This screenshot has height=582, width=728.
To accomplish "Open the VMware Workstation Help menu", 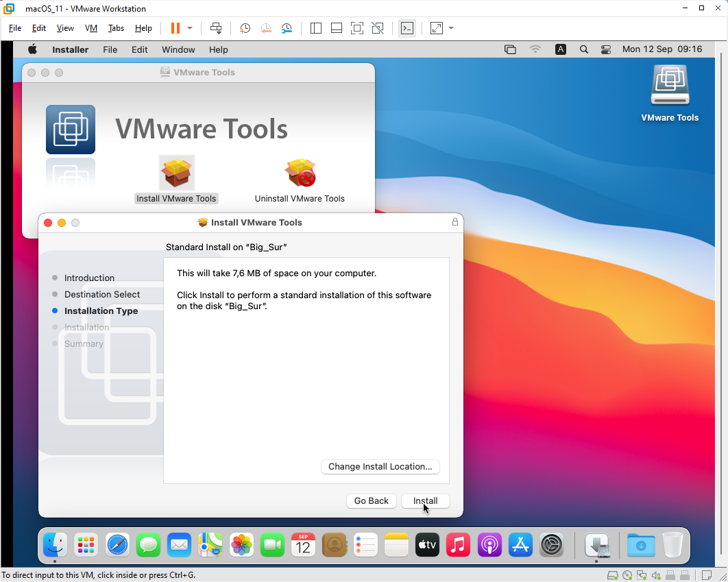I will [143, 28].
